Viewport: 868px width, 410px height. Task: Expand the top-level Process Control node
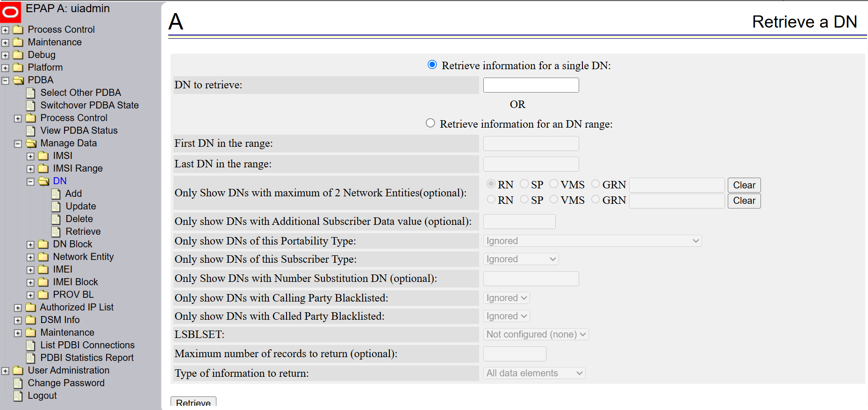pyautogui.click(x=5, y=30)
